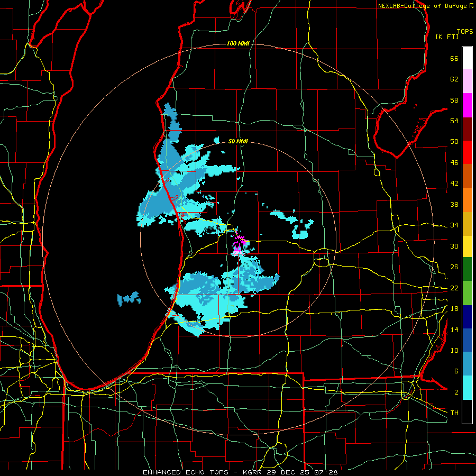Click the dark orange 46 kft legend swatch
The height and width of the screenshot is (476, 476).
pos(467,176)
